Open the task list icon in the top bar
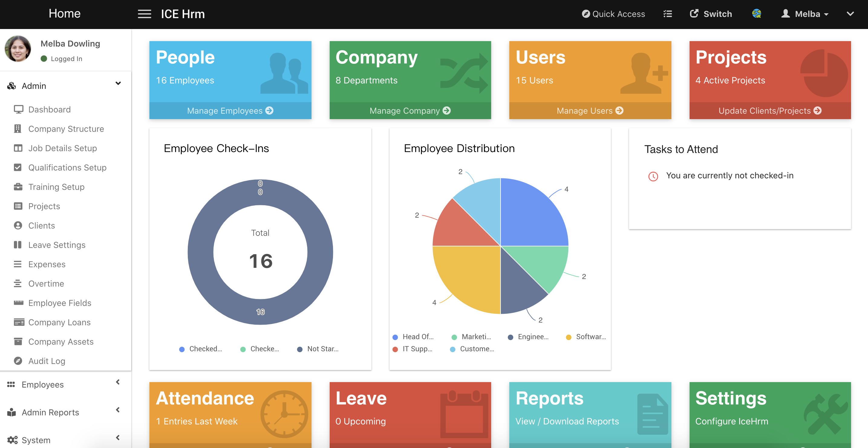868x448 pixels. click(x=667, y=14)
